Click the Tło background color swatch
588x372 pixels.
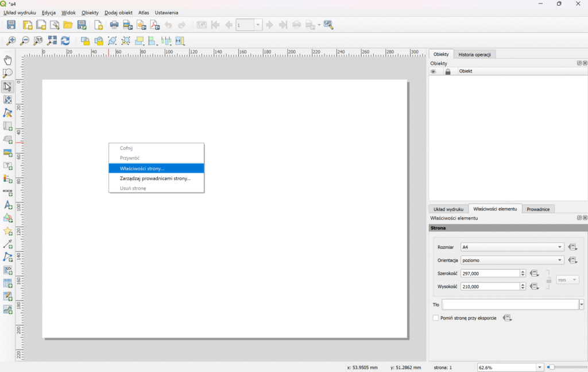510,304
